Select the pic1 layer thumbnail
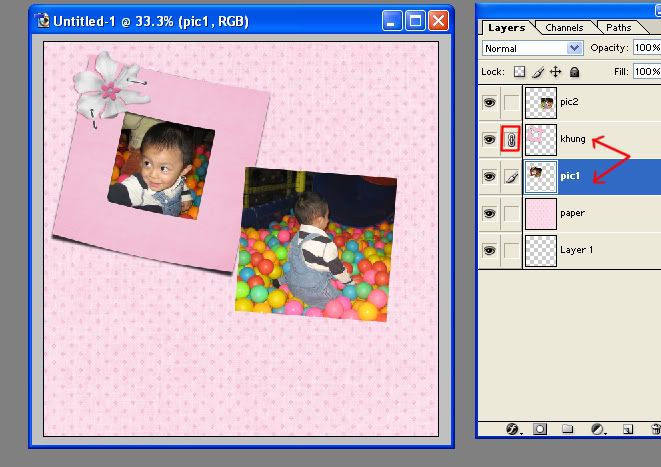Viewport: 661px width, 467px height. [x=541, y=177]
